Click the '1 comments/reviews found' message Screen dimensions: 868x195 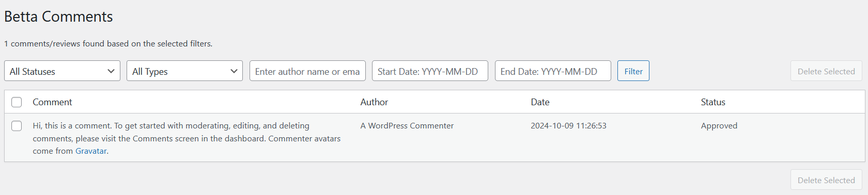(x=108, y=44)
